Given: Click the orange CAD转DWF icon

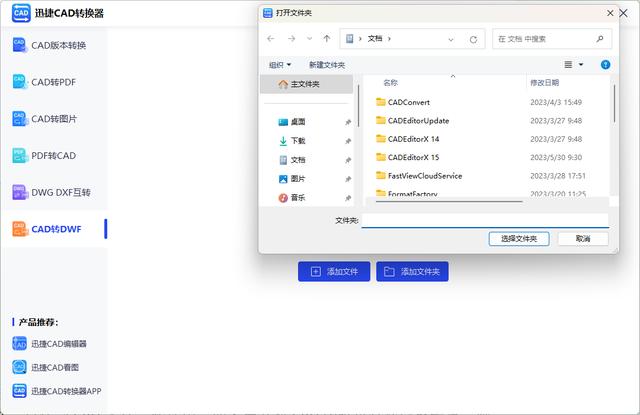Looking at the screenshot, I should 19,229.
